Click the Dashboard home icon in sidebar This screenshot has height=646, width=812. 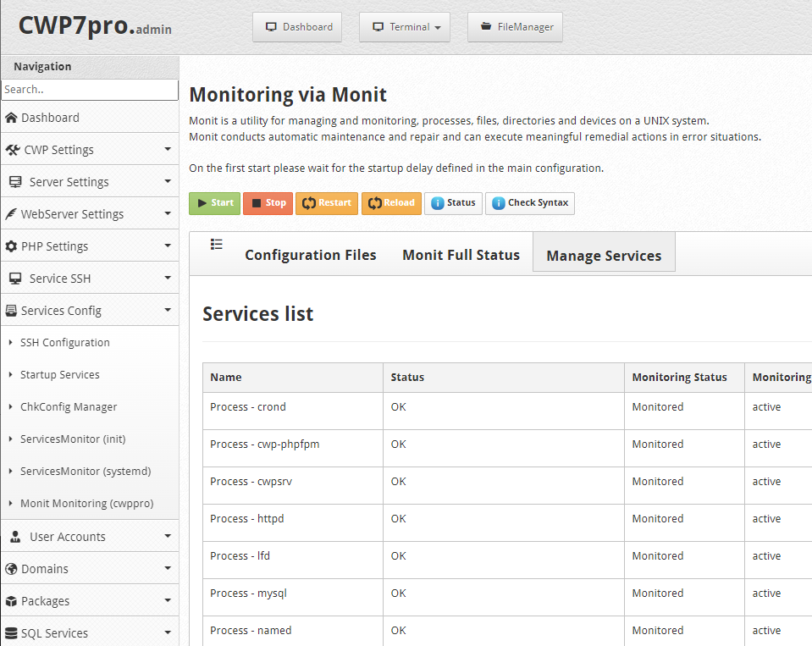point(11,118)
